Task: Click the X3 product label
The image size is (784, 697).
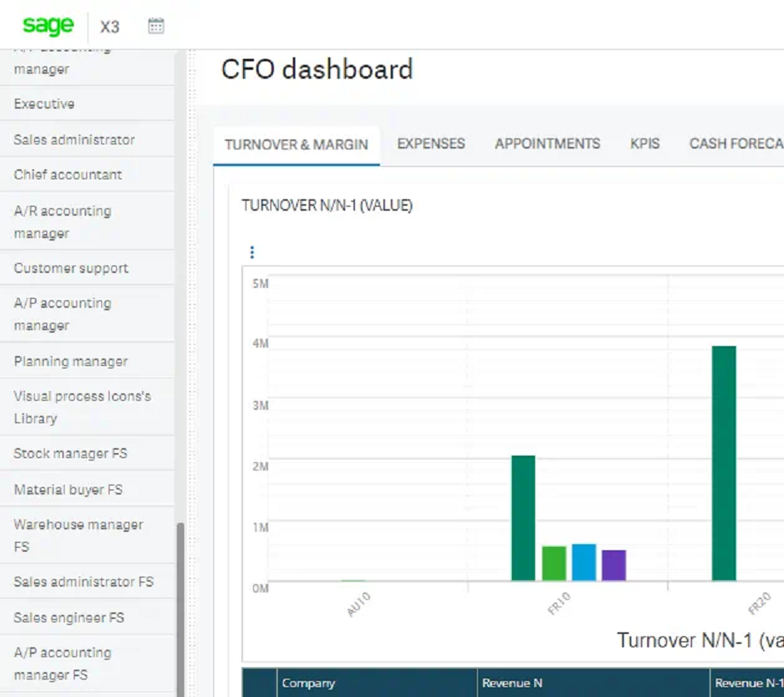Action: coord(110,27)
